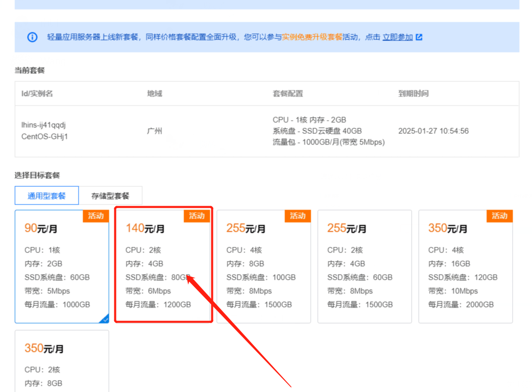Click the CPU - 1核 内存 - 2GB text

(x=309, y=120)
